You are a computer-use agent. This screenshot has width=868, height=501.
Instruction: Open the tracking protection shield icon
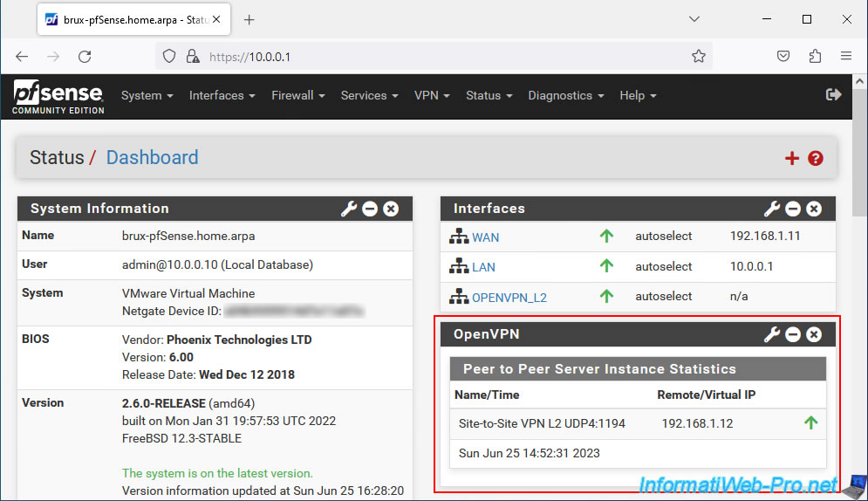(169, 57)
